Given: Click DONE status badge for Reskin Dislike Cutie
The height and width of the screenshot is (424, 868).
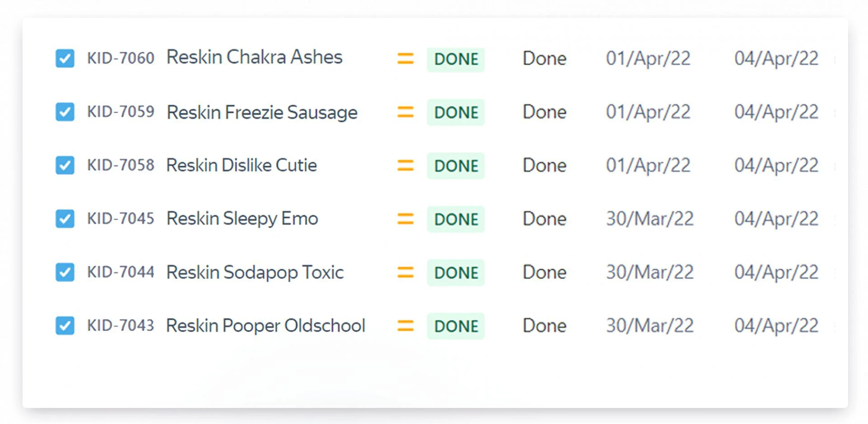Looking at the screenshot, I should tap(456, 166).
